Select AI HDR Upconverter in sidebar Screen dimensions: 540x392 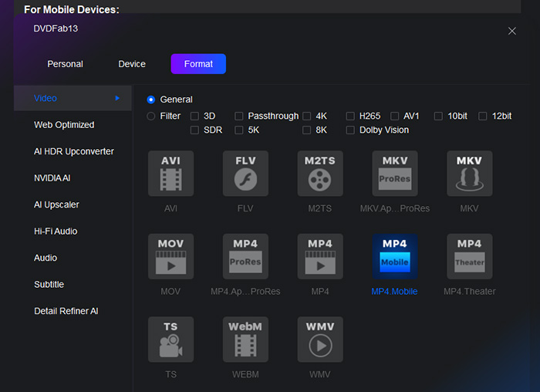pyautogui.click(x=74, y=151)
